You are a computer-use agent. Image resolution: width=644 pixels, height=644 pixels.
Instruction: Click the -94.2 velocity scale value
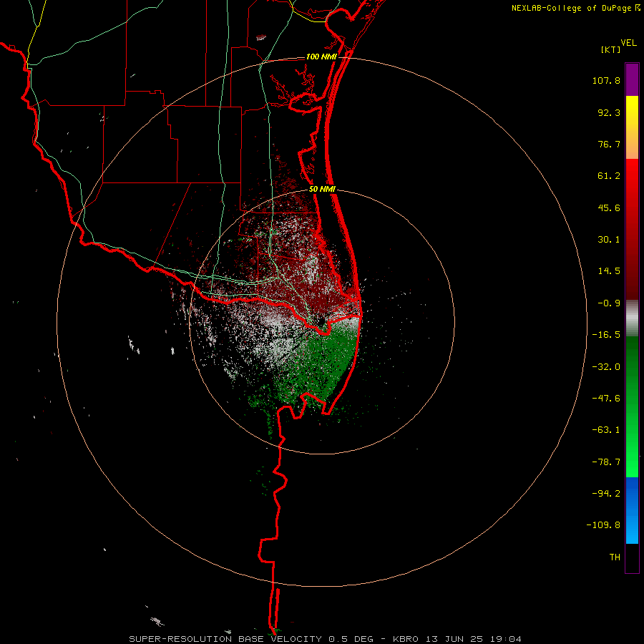pos(606,493)
